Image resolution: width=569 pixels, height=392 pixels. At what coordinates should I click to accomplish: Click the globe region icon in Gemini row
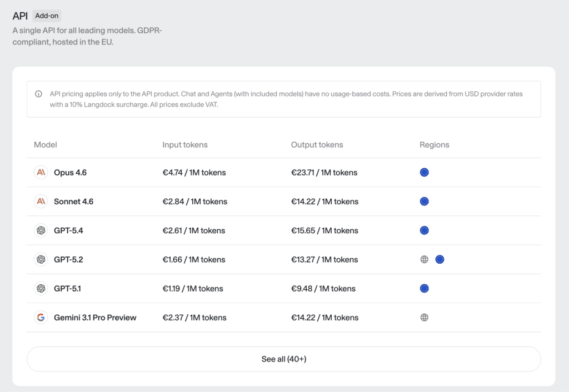pos(424,317)
